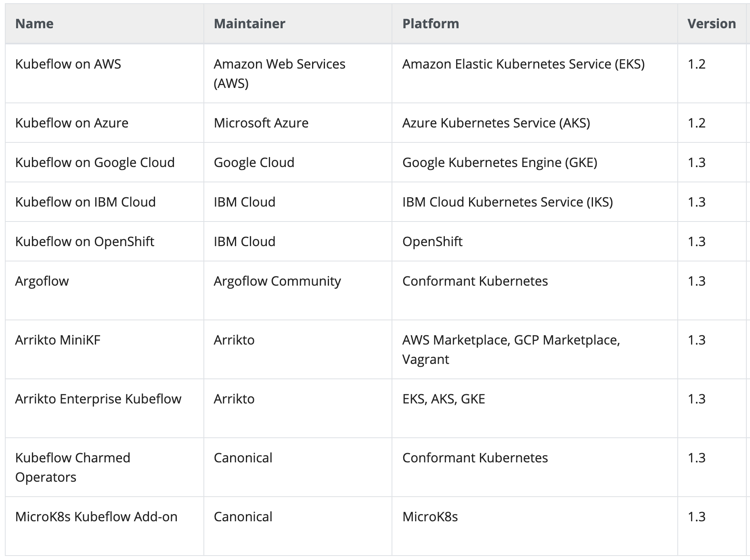
Task: Click version 1.3 in Arrikto MiniKF row
Action: 712,349
